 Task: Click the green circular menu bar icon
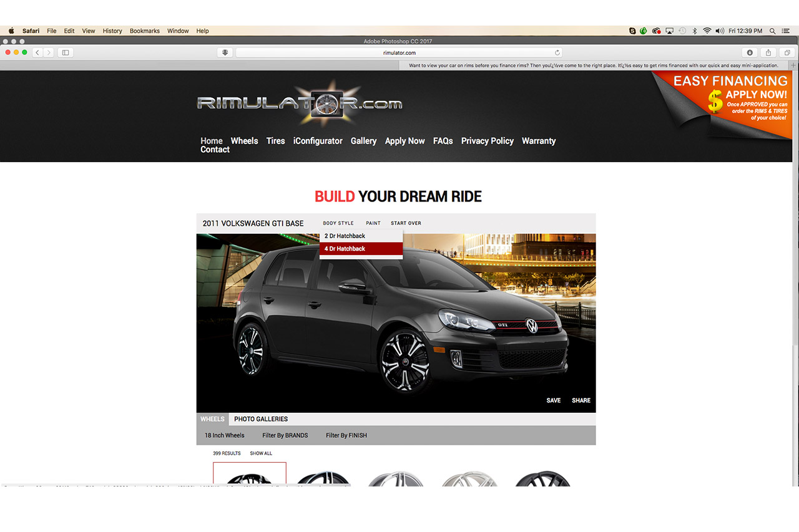pos(644,31)
